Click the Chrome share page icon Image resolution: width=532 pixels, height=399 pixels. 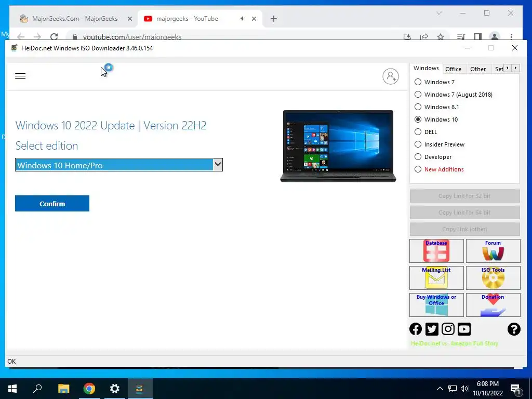[x=424, y=37]
